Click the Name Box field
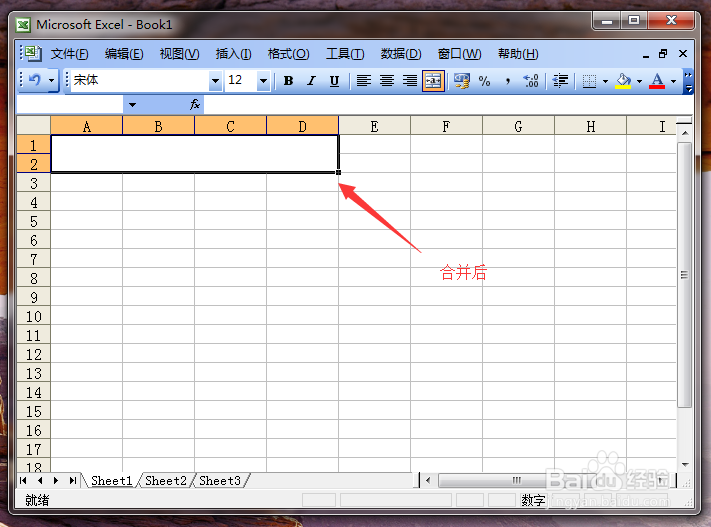The width and height of the screenshot is (711, 527). click(x=70, y=105)
